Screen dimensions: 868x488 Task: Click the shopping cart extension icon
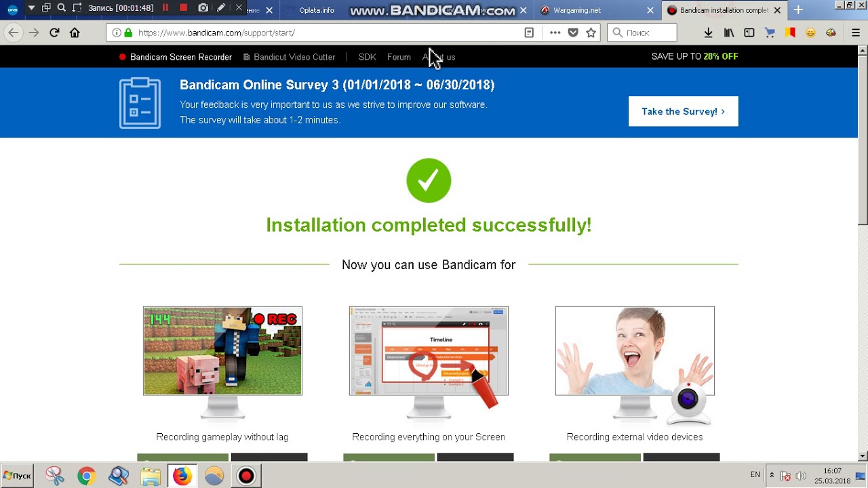[770, 33]
